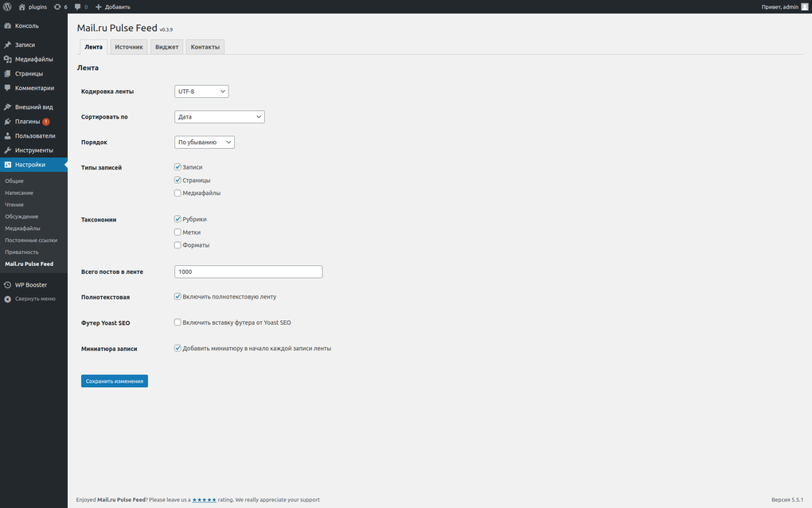Open Медиафайлы under Настройки submenu

pos(22,229)
